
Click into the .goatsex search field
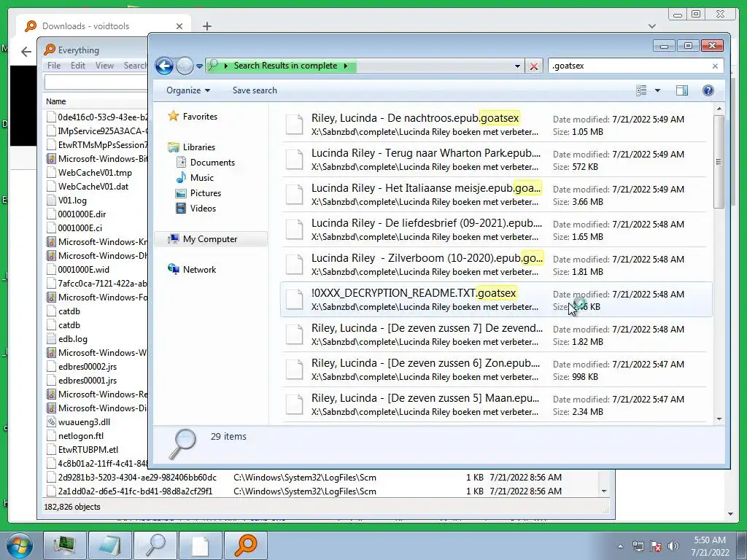point(628,66)
